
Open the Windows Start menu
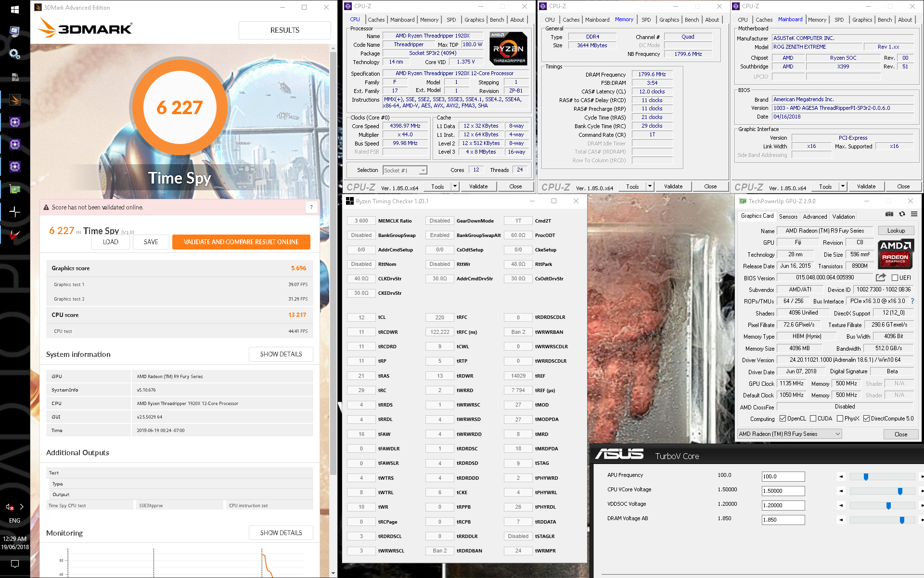coord(14,9)
